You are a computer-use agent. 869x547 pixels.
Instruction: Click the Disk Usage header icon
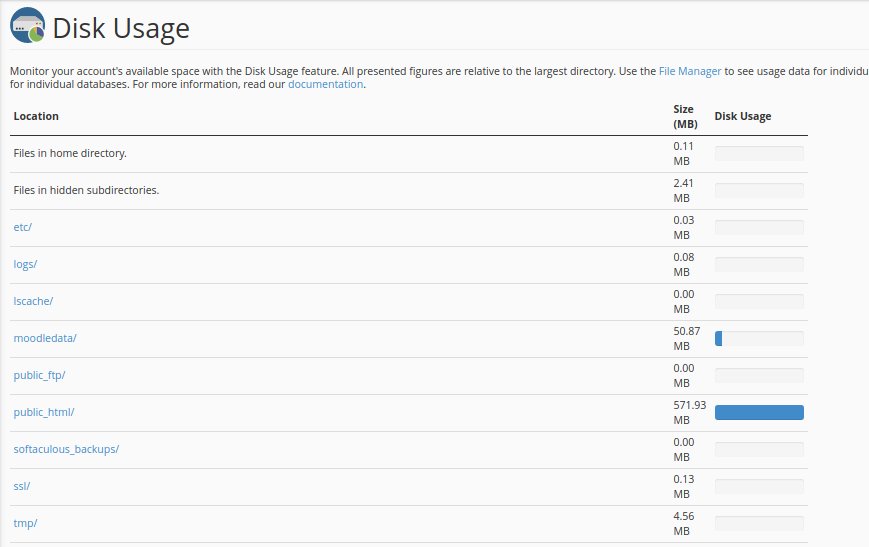[28, 25]
